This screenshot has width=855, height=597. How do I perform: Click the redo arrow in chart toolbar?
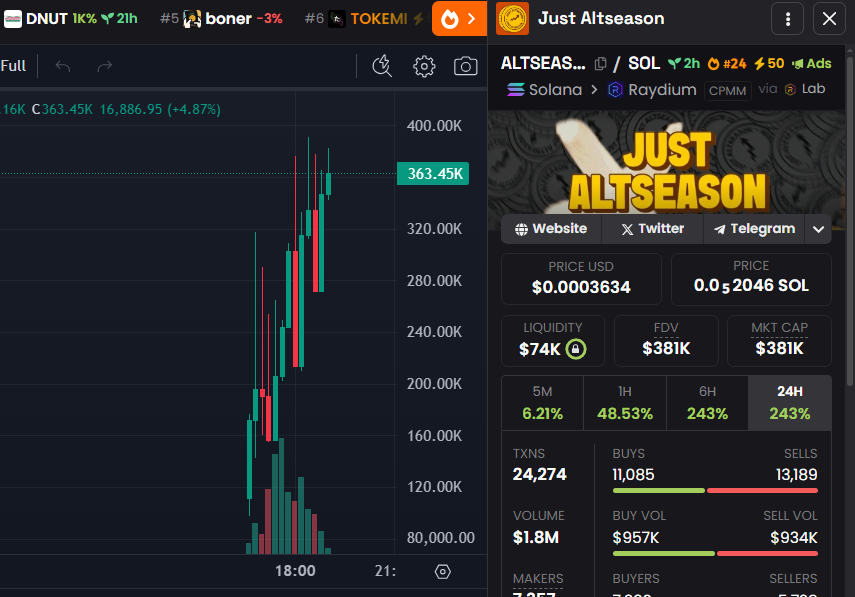tap(104, 67)
